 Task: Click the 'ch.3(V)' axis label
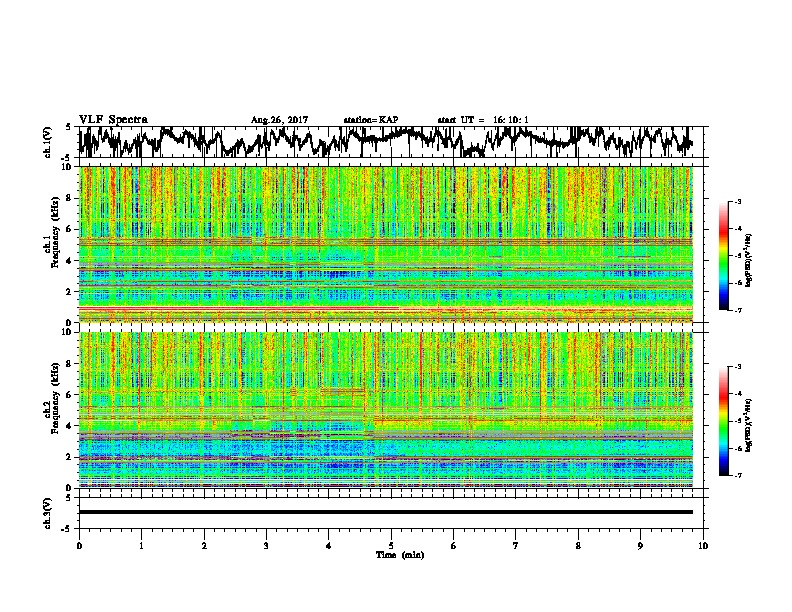48,513
